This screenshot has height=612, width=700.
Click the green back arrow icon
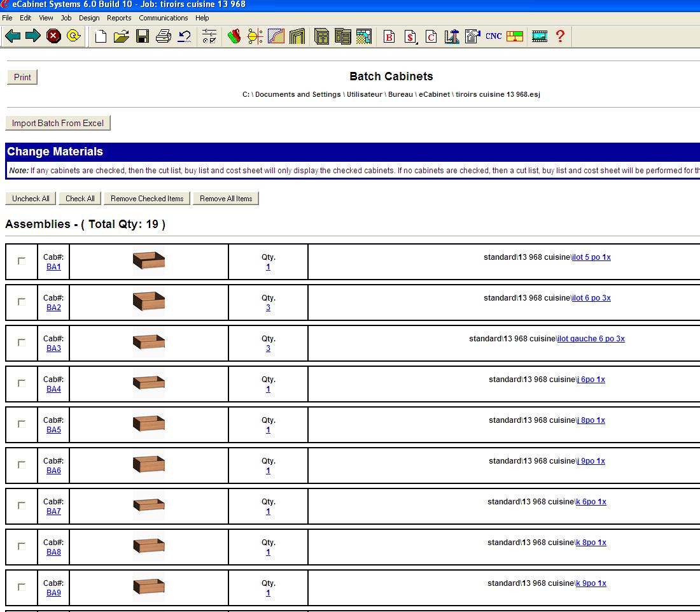[x=13, y=36]
